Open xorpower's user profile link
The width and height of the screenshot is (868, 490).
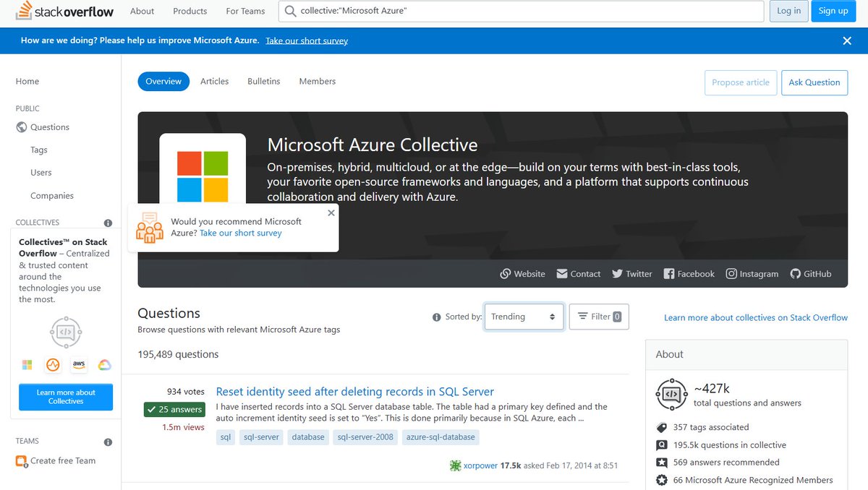[480, 465]
